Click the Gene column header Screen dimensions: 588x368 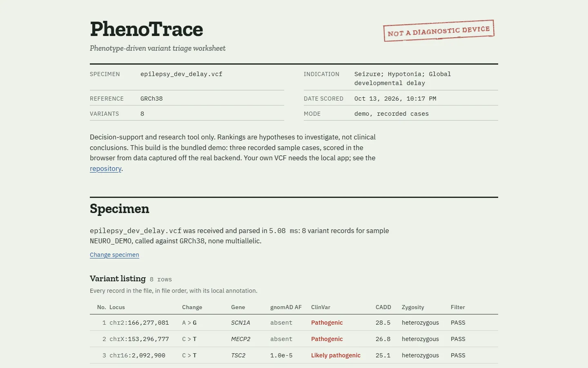click(238, 307)
